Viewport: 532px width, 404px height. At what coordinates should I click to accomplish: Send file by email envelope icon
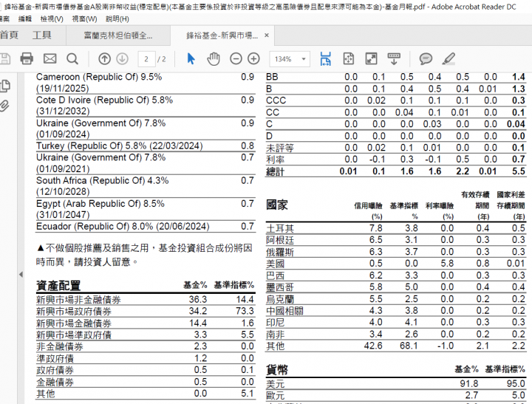50,59
